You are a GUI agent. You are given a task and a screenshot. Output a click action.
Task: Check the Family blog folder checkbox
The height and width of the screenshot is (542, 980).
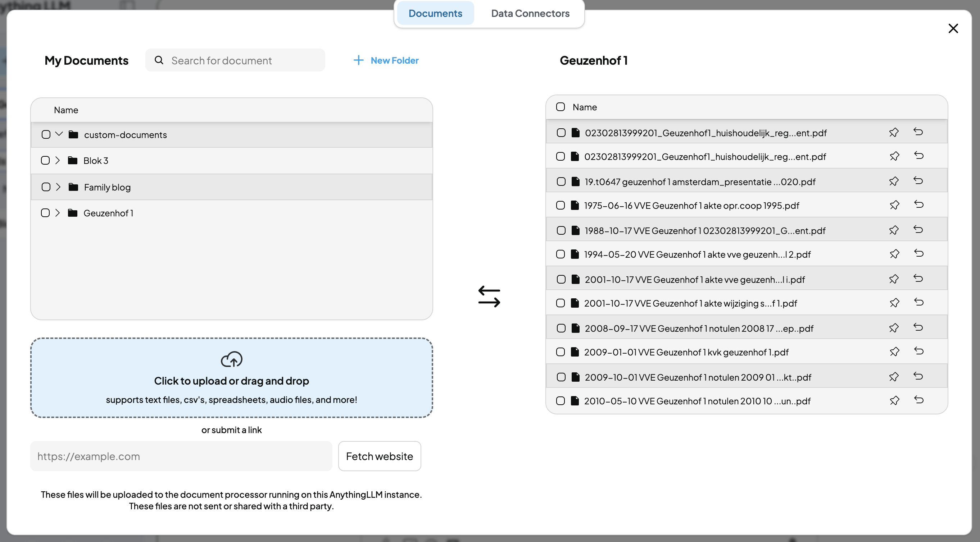pos(46,187)
